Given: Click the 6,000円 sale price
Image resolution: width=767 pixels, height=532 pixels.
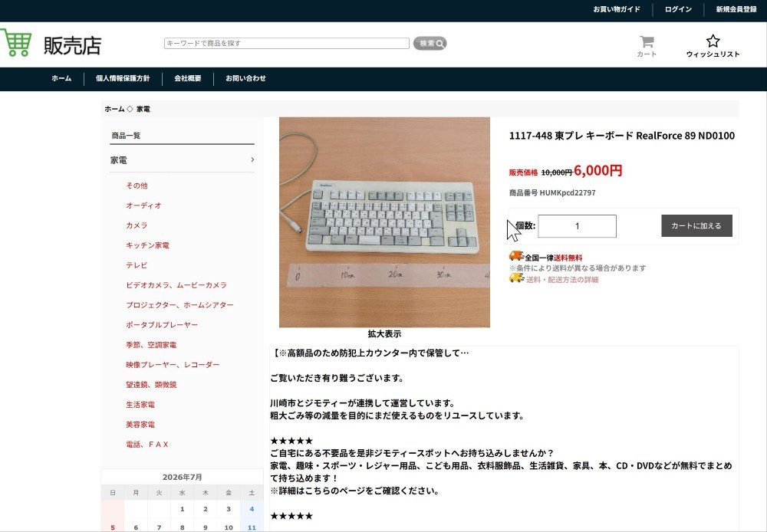Looking at the screenshot, I should click(x=597, y=171).
